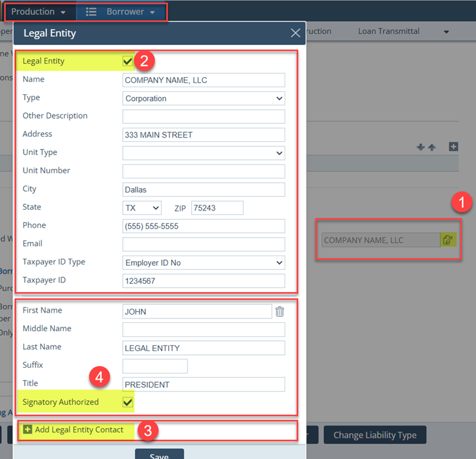Delete the legal entity contact with trash icon
The height and width of the screenshot is (459, 476).
(x=280, y=311)
